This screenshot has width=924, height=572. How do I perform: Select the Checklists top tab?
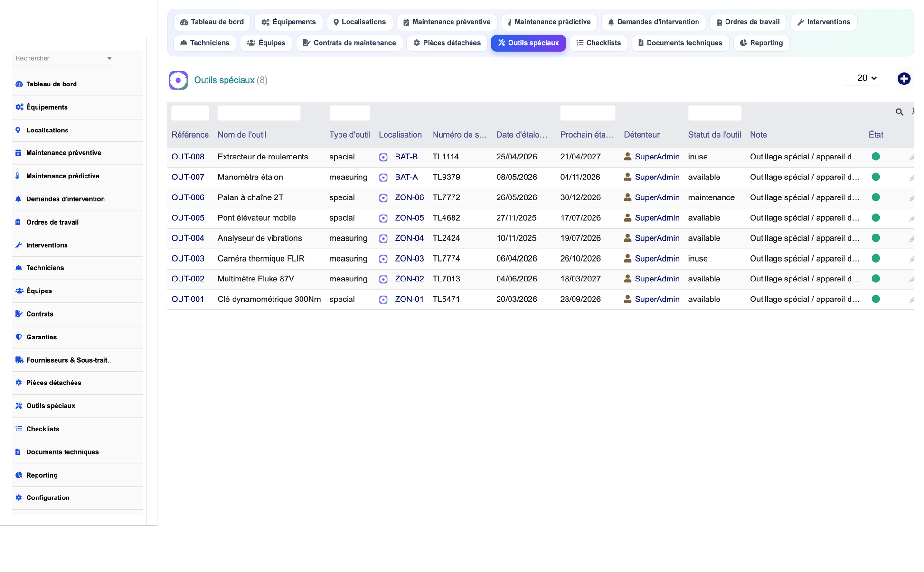click(598, 43)
